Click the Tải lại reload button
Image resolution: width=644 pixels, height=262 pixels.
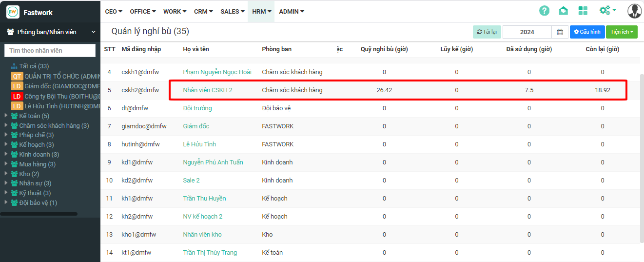coord(487,32)
